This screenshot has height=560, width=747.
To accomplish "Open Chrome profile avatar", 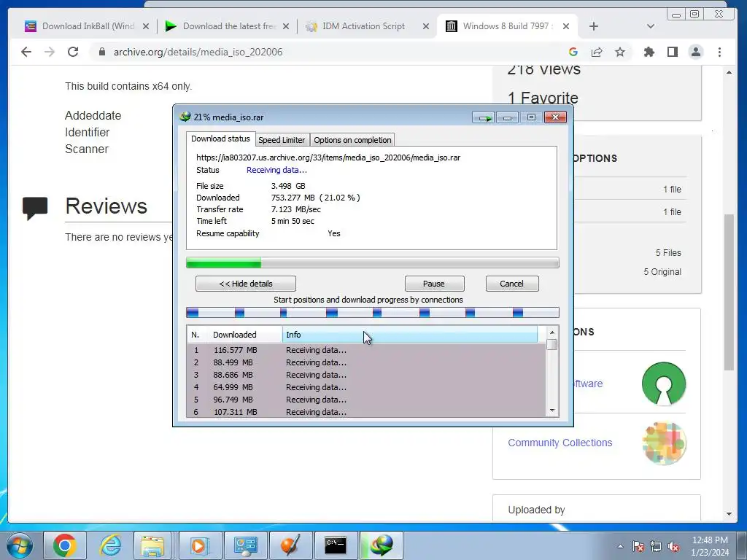I will point(695,52).
